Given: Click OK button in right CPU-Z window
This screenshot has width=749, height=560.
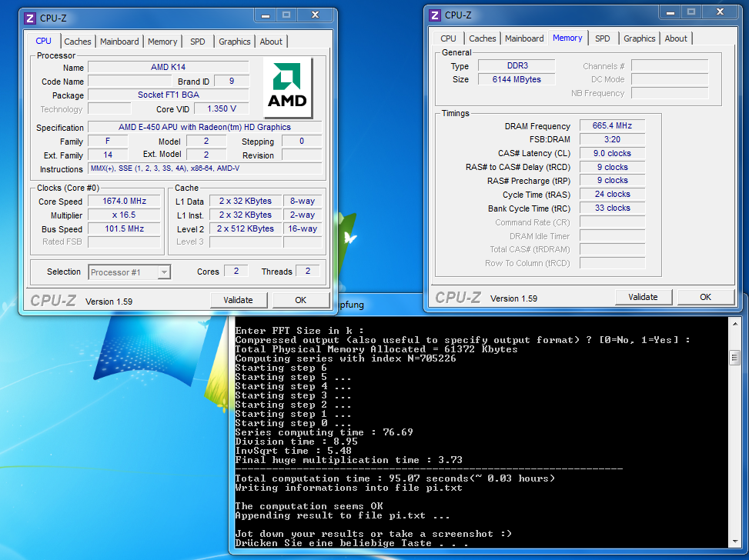Looking at the screenshot, I should click(x=706, y=297).
